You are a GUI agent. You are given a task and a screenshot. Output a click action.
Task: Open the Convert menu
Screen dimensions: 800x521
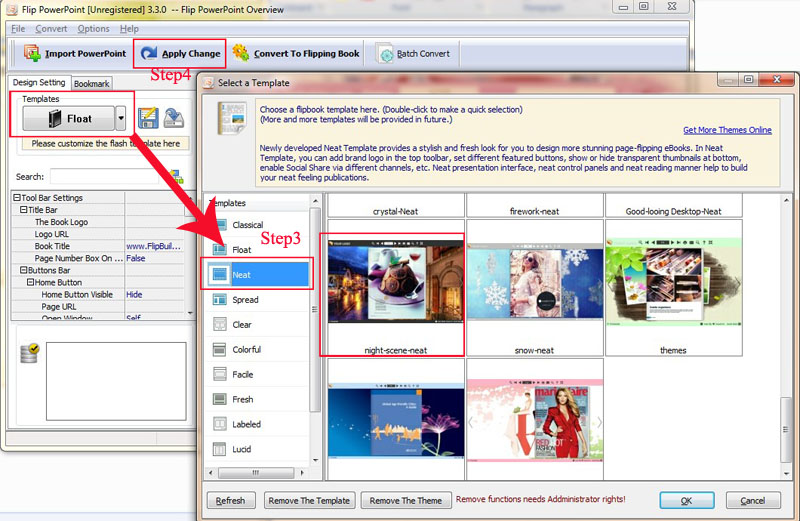[x=51, y=29]
